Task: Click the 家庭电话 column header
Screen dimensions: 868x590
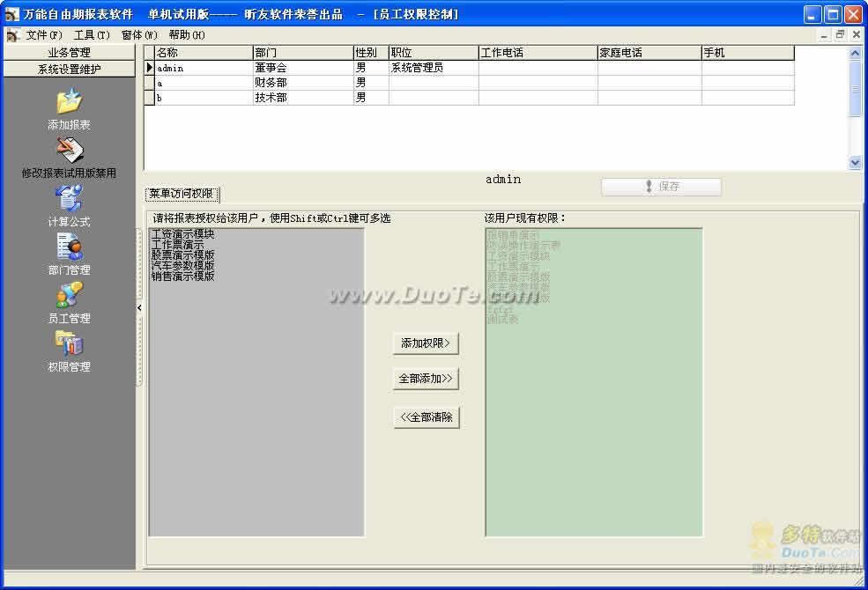Action: coord(649,53)
